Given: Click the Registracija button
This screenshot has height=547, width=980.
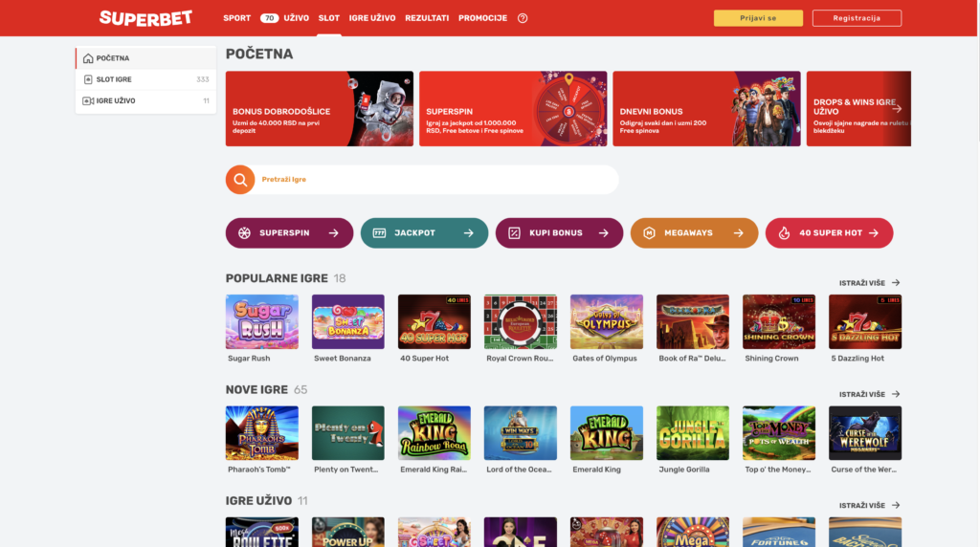Looking at the screenshot, I should [x=857, y=18].
